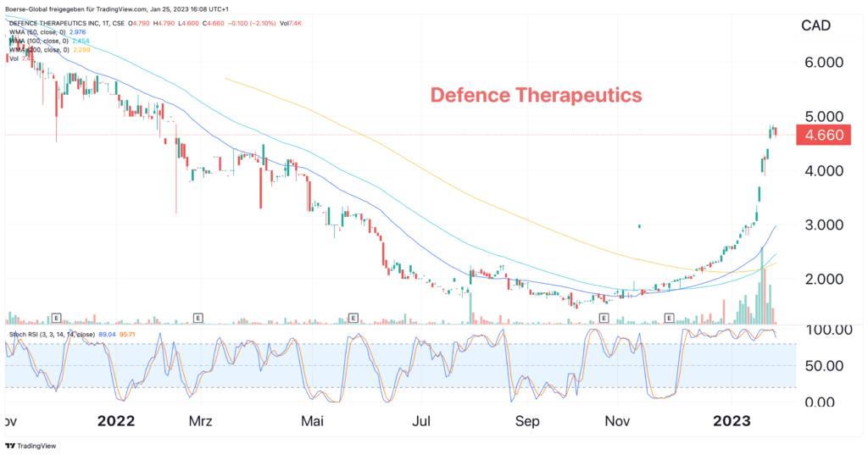Click the 4.000 price axis label
Viewport: 868px width, 455px height.
[x=824, y=171]
